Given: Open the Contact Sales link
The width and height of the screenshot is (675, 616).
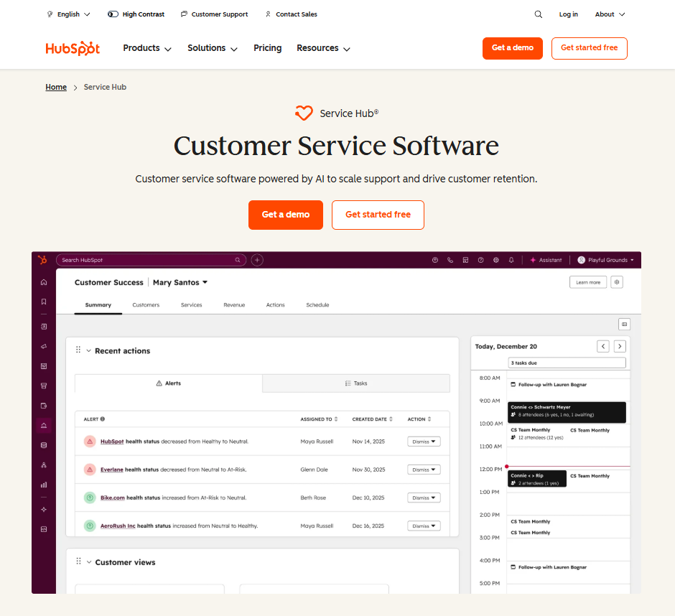Looking at the screenshot, I should click(291, 14).
